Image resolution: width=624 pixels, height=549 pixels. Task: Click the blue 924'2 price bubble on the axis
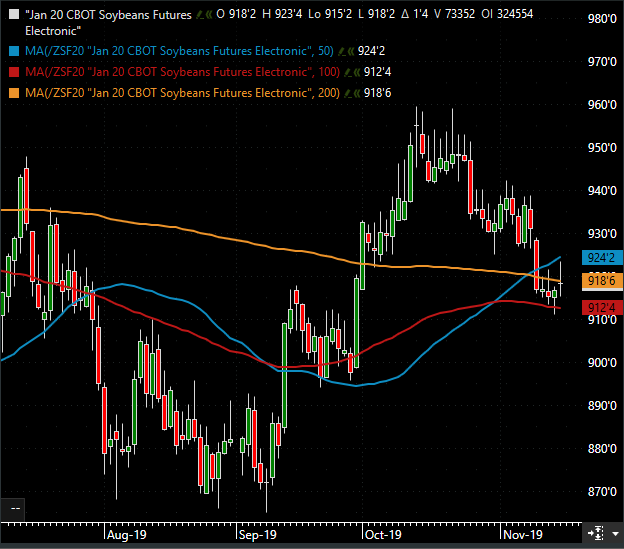point(602,258)
